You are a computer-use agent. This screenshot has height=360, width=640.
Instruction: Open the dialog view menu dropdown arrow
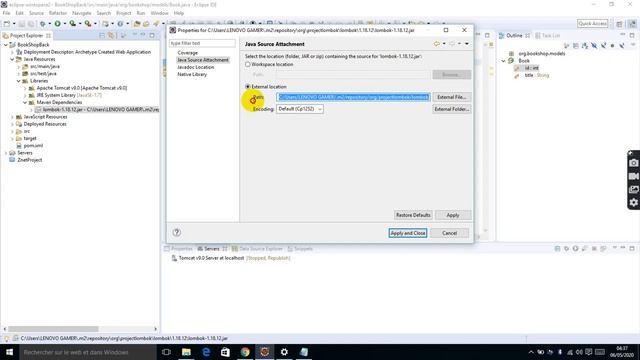[467, 44]
